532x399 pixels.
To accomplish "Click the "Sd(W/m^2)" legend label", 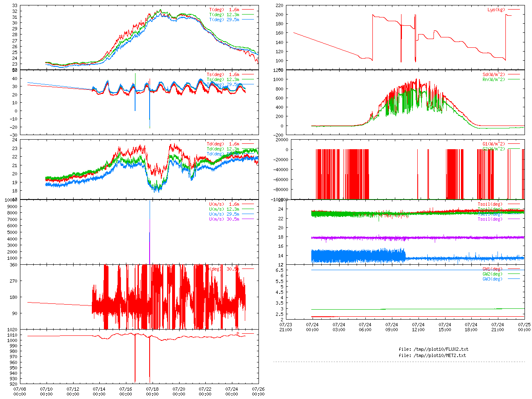I will click(x=494, y=75).
